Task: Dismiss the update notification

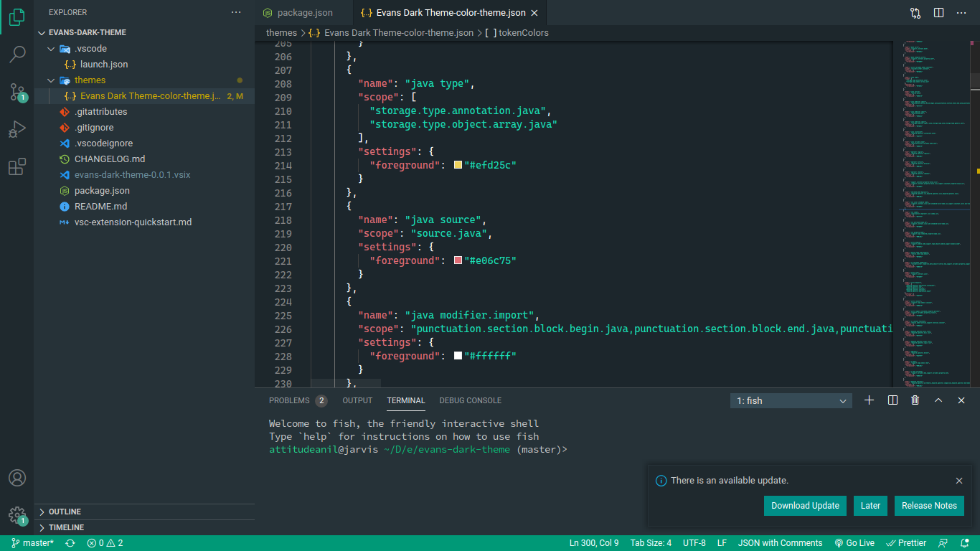Action: [x=959, y=481]
